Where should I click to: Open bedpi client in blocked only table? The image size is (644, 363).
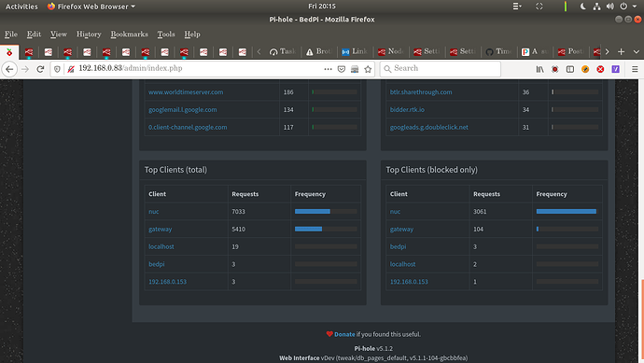click(398, 246)
